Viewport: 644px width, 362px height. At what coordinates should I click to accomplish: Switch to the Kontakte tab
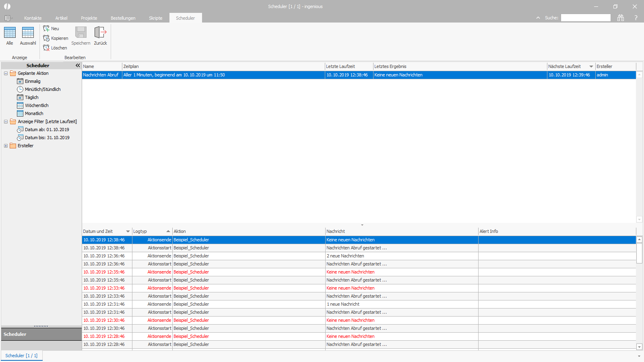click(33, 18)
